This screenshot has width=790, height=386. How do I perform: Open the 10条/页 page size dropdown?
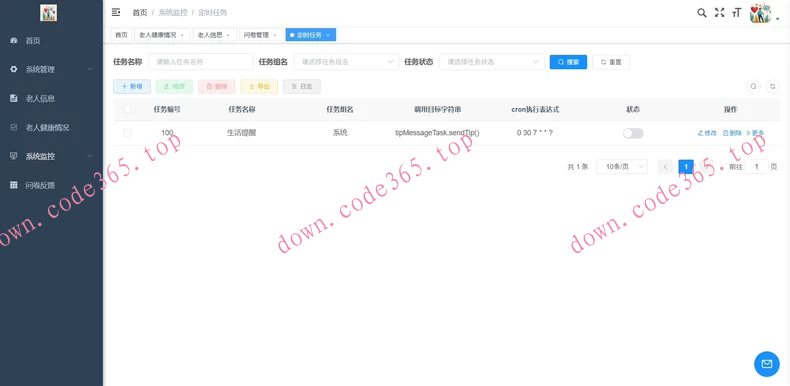(622, 167)
